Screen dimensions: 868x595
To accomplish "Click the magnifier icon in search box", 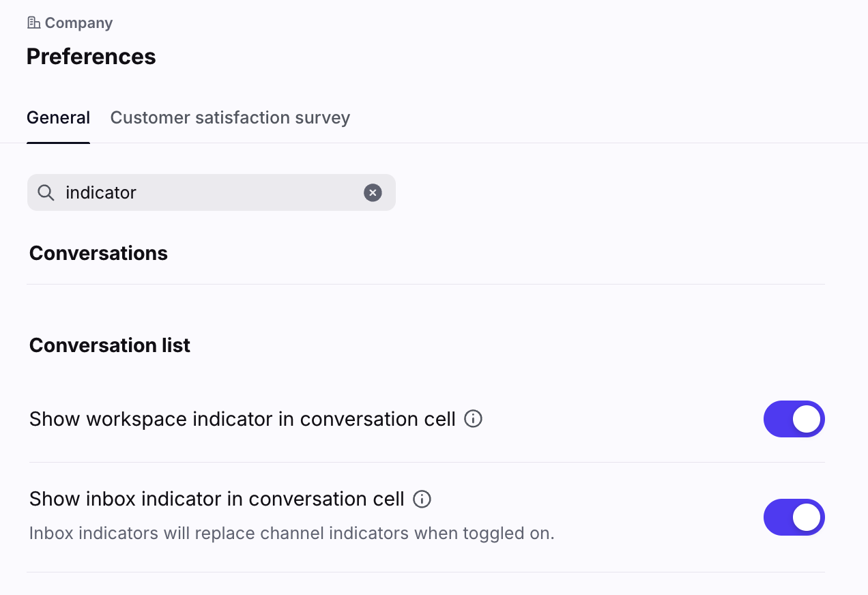I will pyautogui.click(x=46, y=193).
